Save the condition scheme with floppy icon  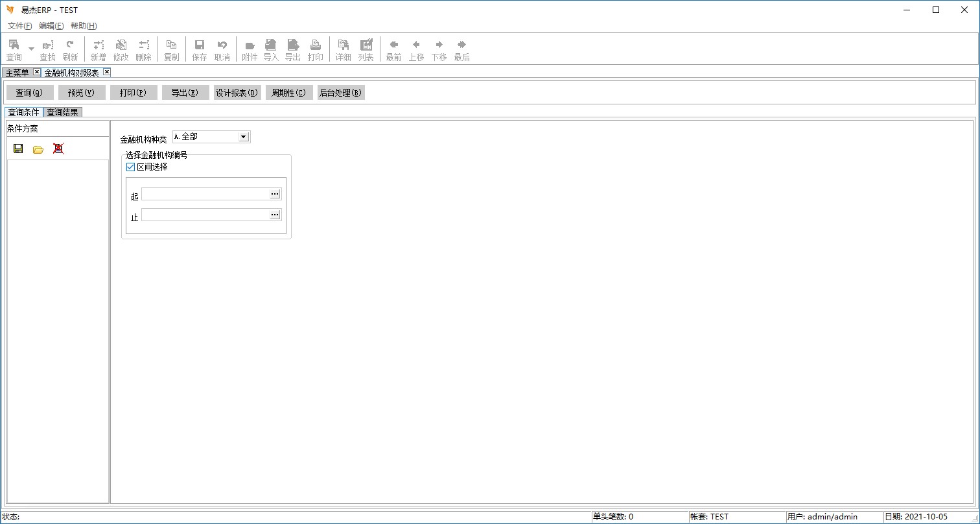point(18,149)
